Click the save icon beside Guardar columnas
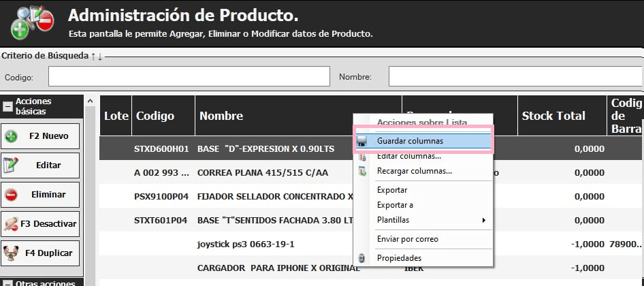 (x=363, y=142)
